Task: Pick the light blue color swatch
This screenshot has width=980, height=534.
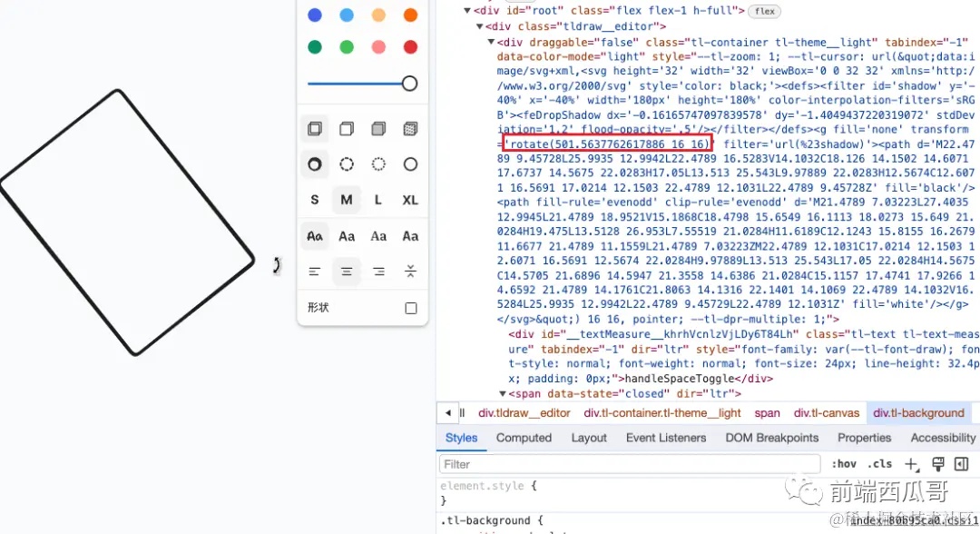Action: (347, 15)
